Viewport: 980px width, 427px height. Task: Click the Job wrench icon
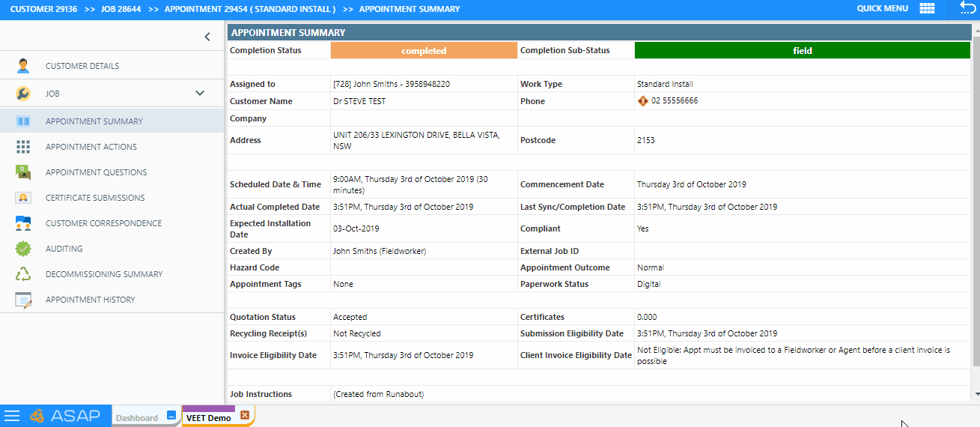coord(23,94)
